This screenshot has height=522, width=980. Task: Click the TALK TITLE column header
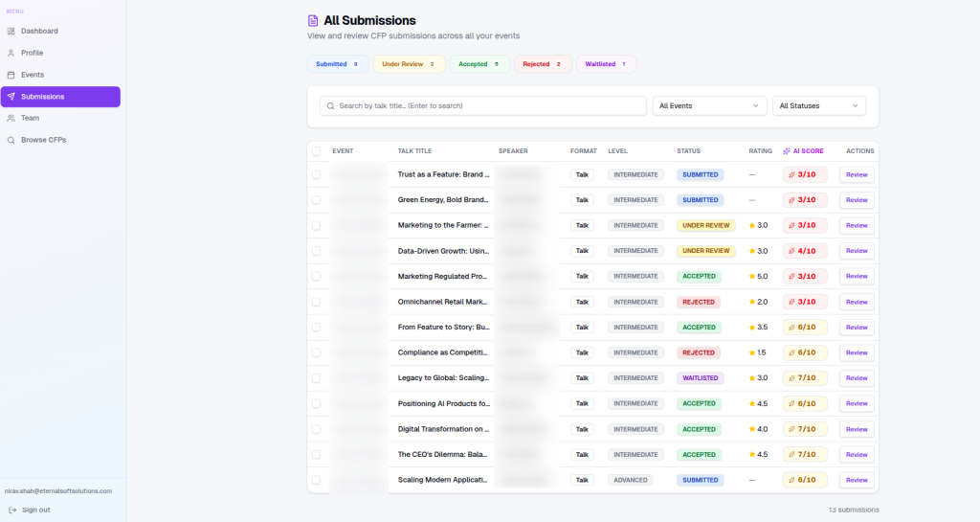(414, 151)
